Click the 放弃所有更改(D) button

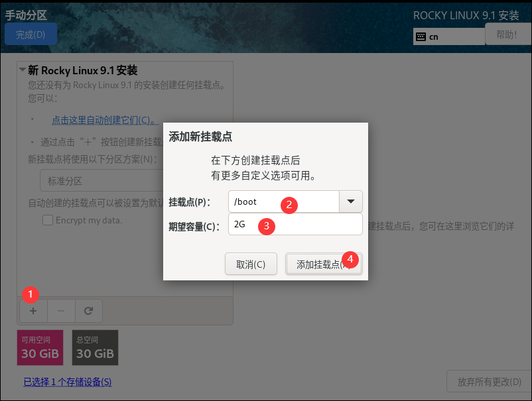(x=489, y=381)
